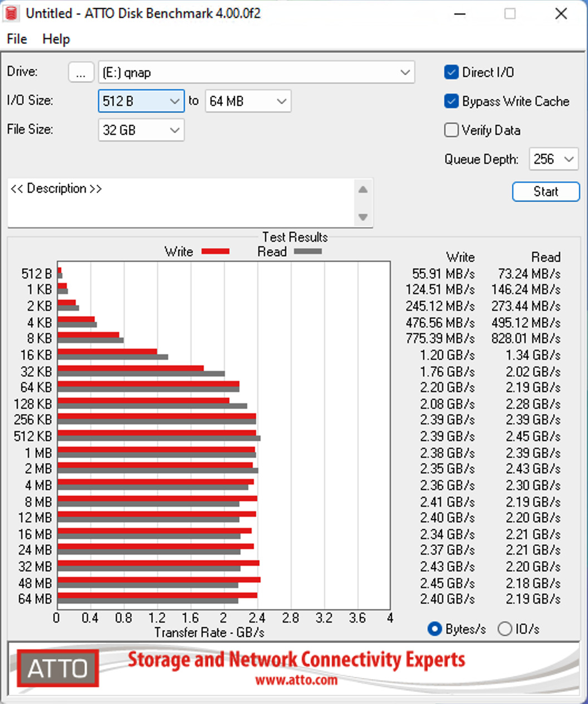The width and height of the screenshot is (588, 704).
Task: Click the 2.18 GB/s read value for 48 MB
Action: coord(533,583)
